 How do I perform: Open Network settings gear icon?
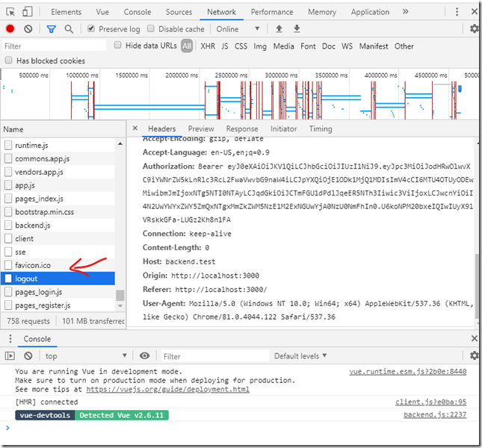[x=475, y=29]
